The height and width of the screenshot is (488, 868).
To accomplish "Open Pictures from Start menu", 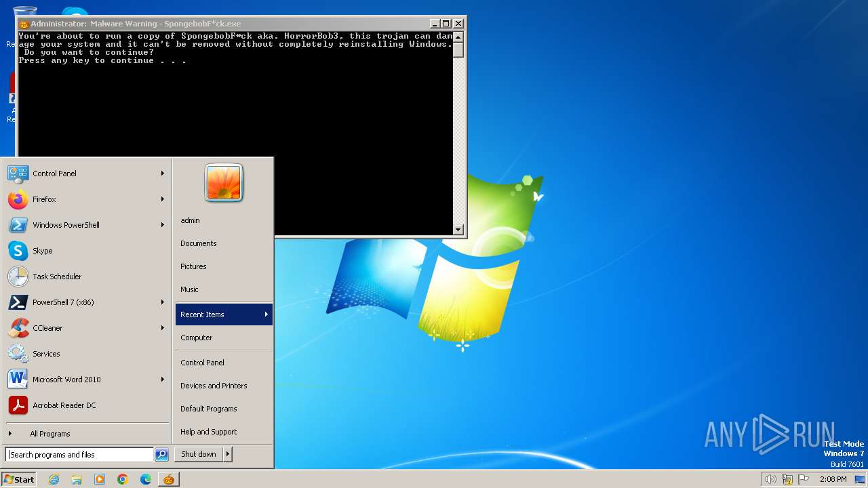I will (x=224, y=266).
